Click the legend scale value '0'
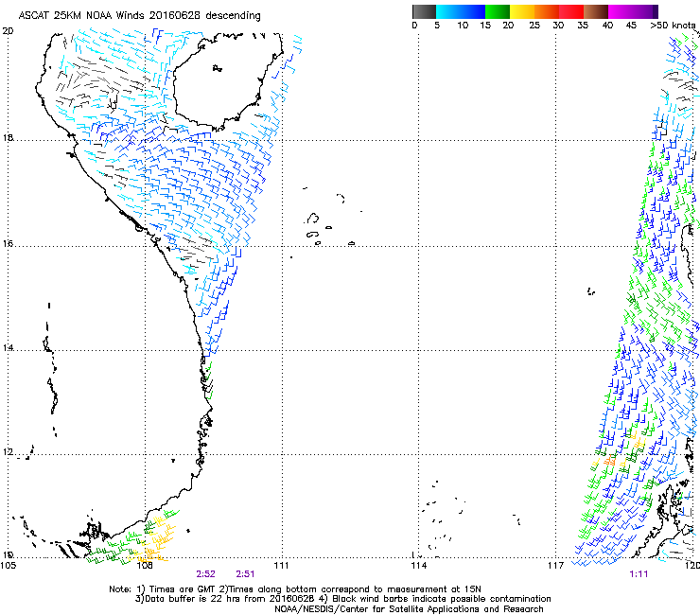 click(414, 25)
